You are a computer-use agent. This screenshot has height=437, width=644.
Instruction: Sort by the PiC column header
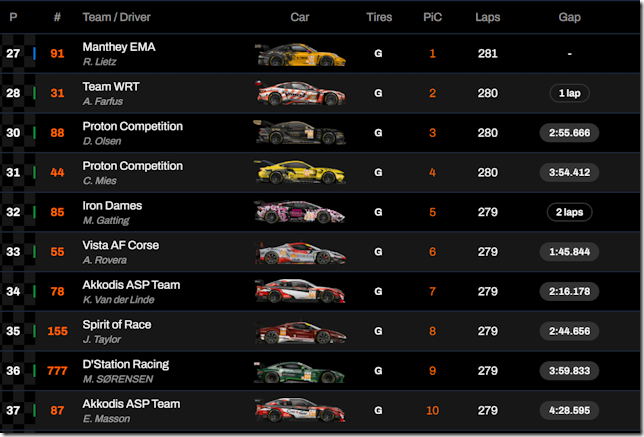coord(432,17)
